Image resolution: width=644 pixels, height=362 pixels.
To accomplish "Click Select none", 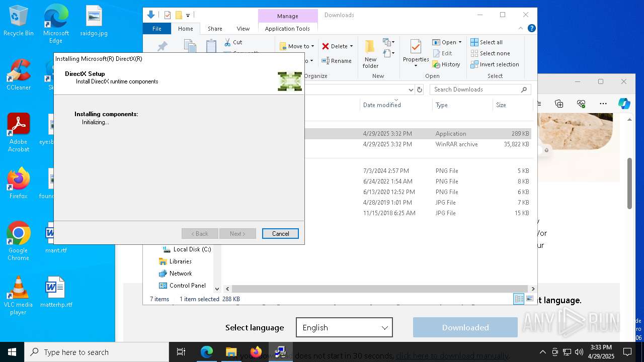I will click(491, 53).
